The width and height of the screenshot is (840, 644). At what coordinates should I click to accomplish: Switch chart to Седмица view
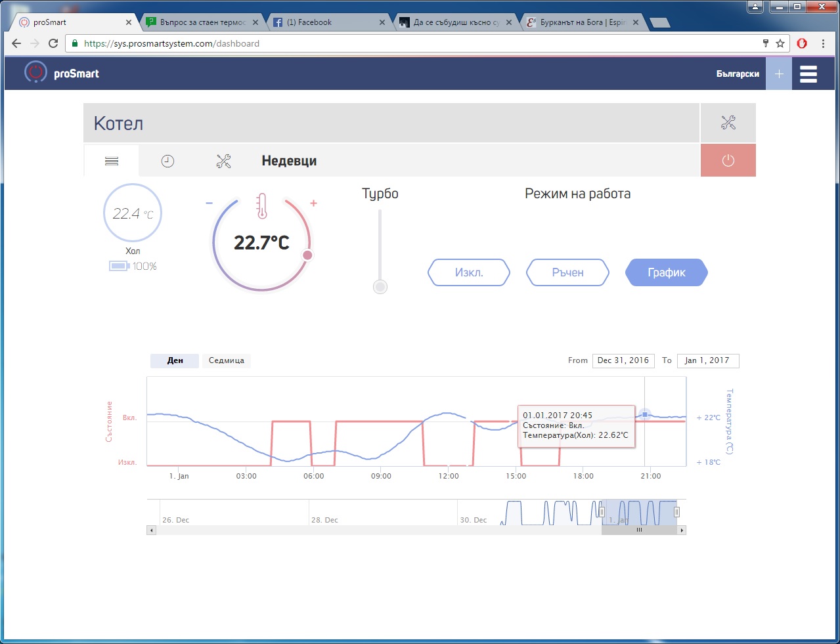tap(226, 360)
